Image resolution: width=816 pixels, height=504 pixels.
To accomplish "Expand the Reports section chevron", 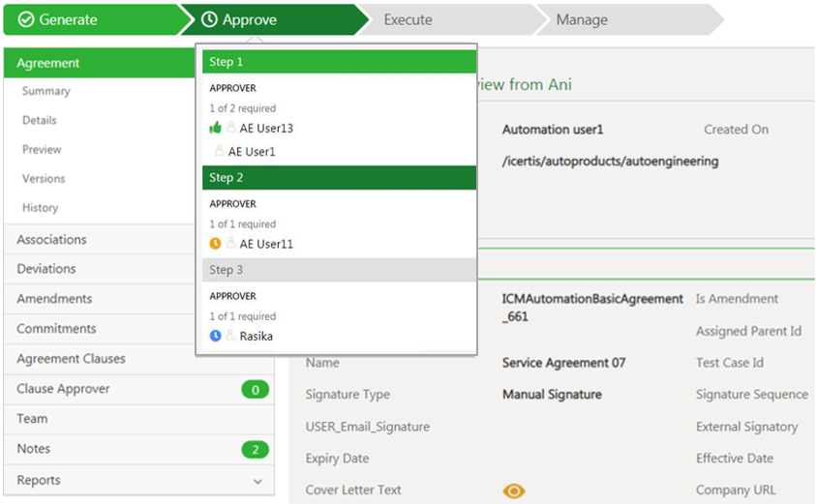I will pyautogui.click(x=257, y=481).
